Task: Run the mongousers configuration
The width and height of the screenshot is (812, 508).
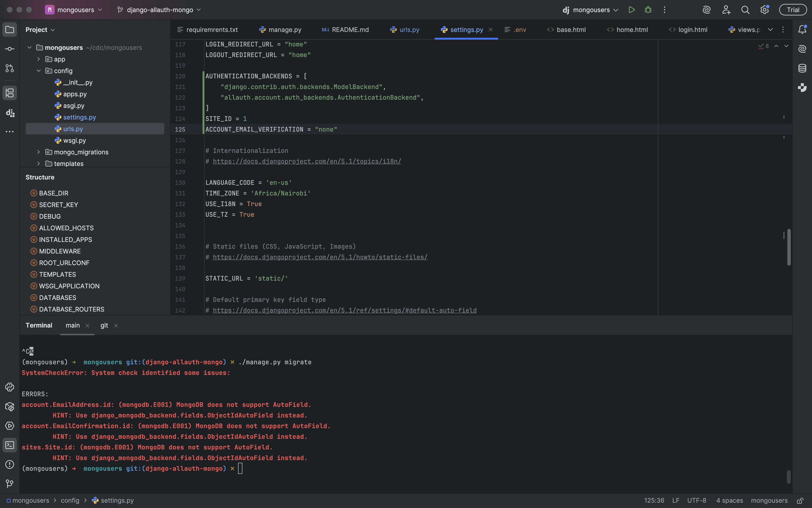Action: (631, 10)
